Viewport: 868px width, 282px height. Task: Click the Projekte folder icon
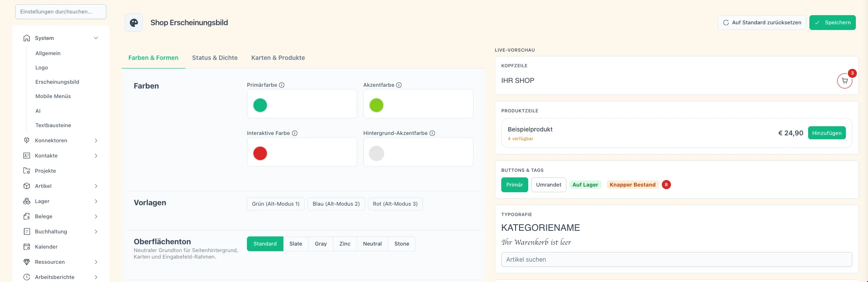pos(26,171)
